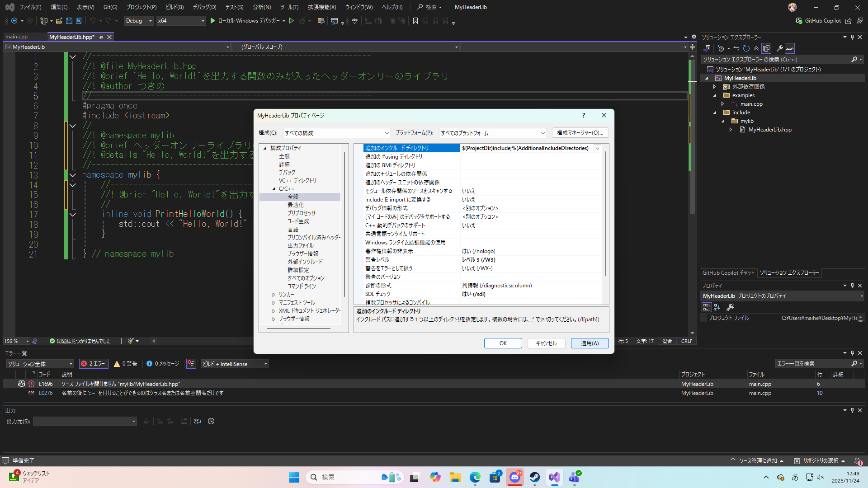The height and width of the screenshot is (488, 868).
Task: Open GitHub Copilot from top-right badge
Action: pyautogui.click(x=818, y=21)
